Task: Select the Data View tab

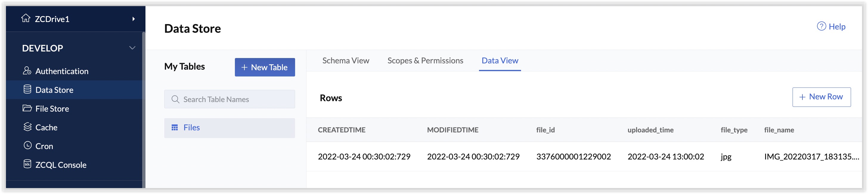Action: tap(500, 60)
